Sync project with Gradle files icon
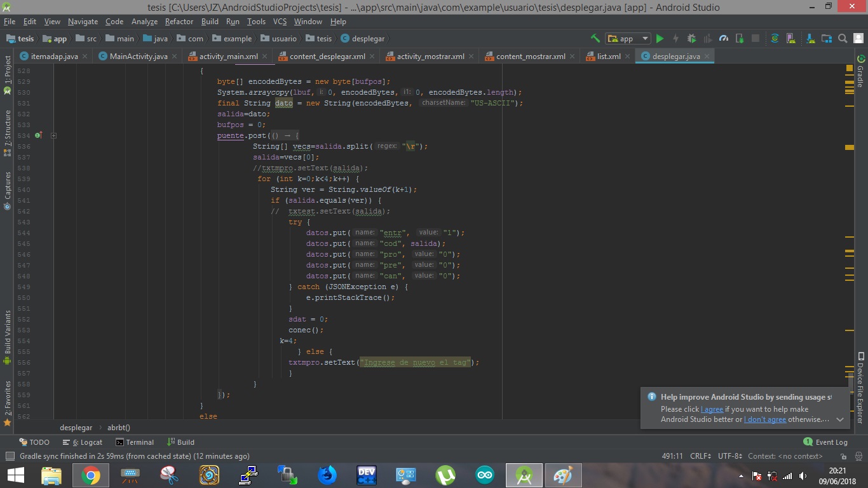The height and width of the screenshot is (488, 868). [x=775, y=38]
